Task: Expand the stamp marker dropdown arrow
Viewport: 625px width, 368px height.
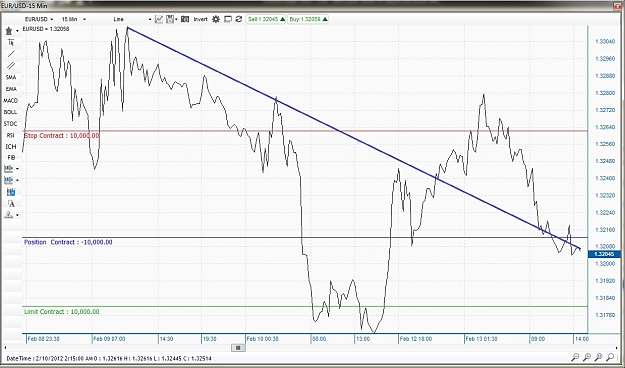Action: tap(17, 215)
